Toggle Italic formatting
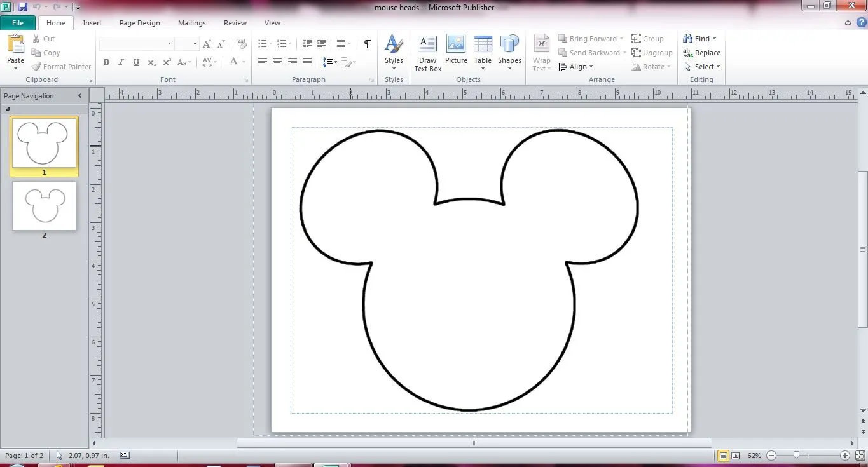Image resolution: width=868 pixels, height=467 pixels. pos(121,62)
